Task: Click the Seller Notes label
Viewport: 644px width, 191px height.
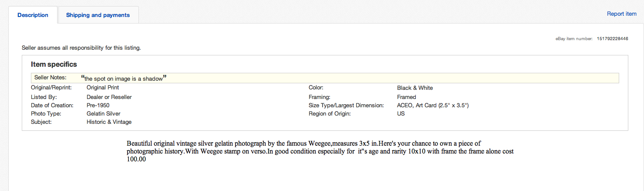Action: tap(50, 78)
